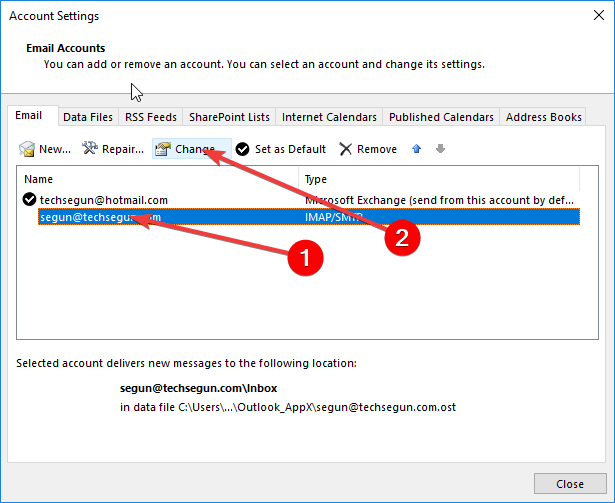Move account down with gray arrow
615x503 pixels.
pyautogui.click(x=440, y=149)
